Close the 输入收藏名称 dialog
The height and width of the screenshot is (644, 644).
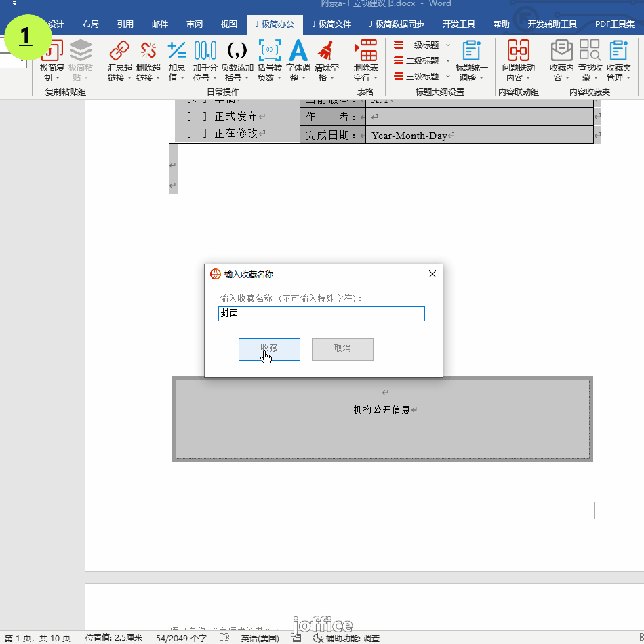[x=432, y=274]
